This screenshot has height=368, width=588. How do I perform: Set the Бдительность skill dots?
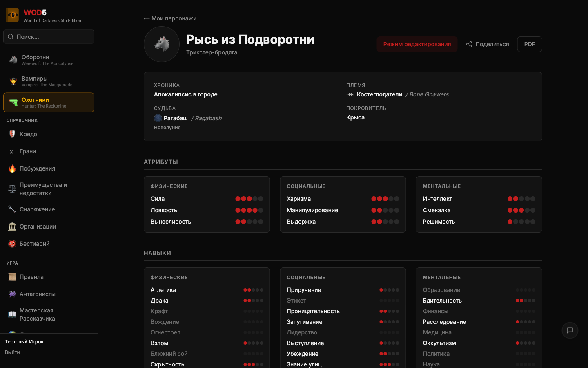pos(525,301)
